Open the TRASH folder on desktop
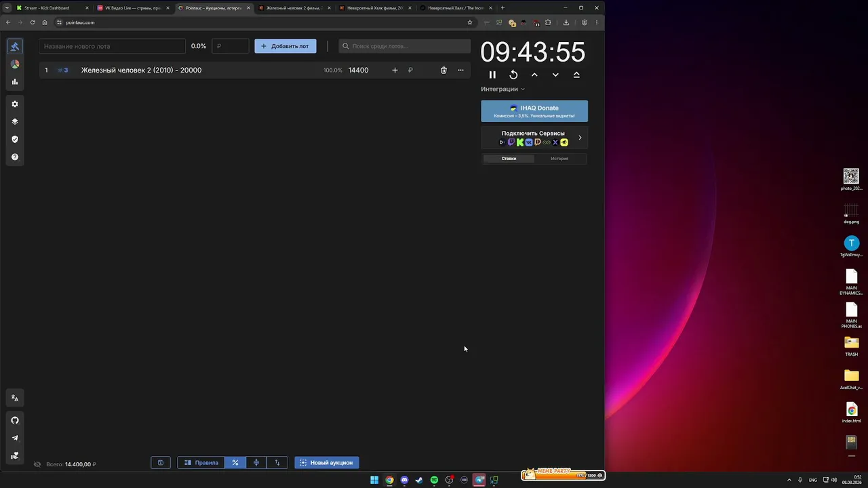Viewport: 868px width, 488px height. pyautogui.click(x=851, y=346)
